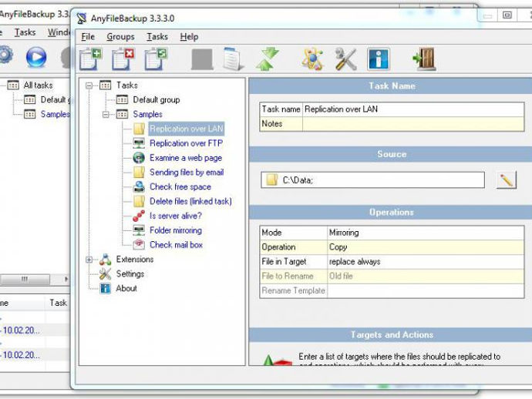
Task: Click the Notes field
Action: point(413,124)
